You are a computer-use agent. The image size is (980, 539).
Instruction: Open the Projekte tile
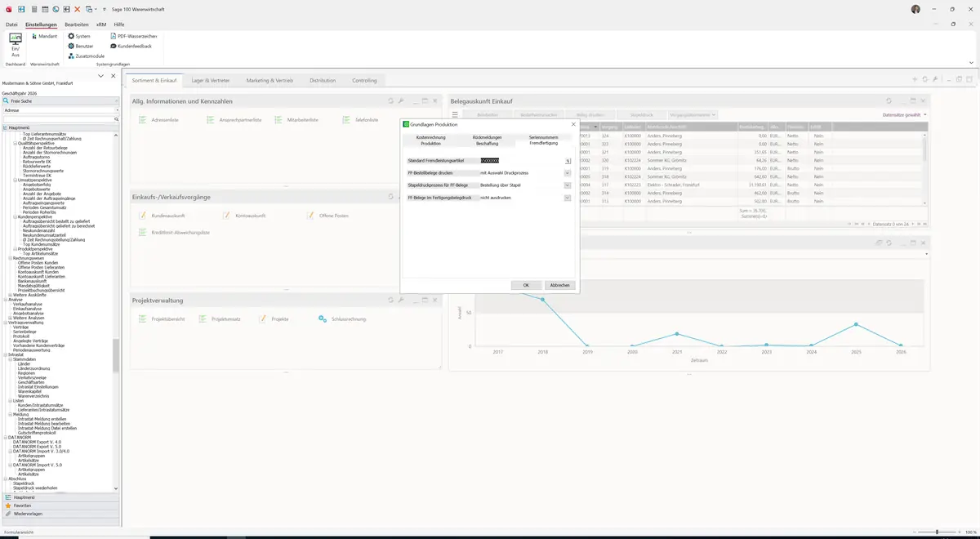(274, 318)
